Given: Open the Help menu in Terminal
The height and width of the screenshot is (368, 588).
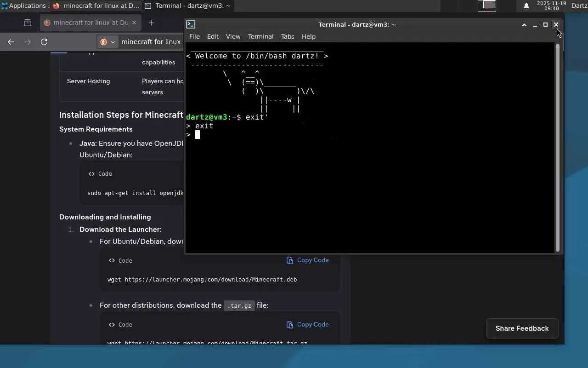Looking at the screenshot, I should (x=309, y=36).
